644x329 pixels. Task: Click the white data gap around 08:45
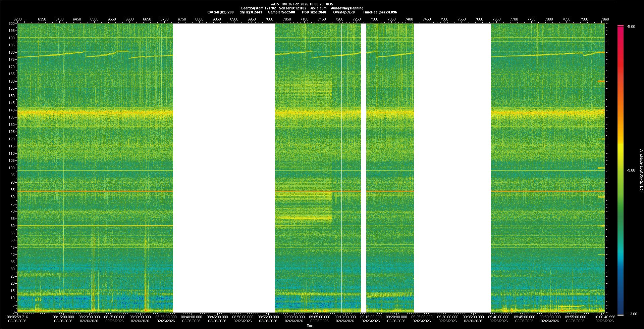point(224,168)
